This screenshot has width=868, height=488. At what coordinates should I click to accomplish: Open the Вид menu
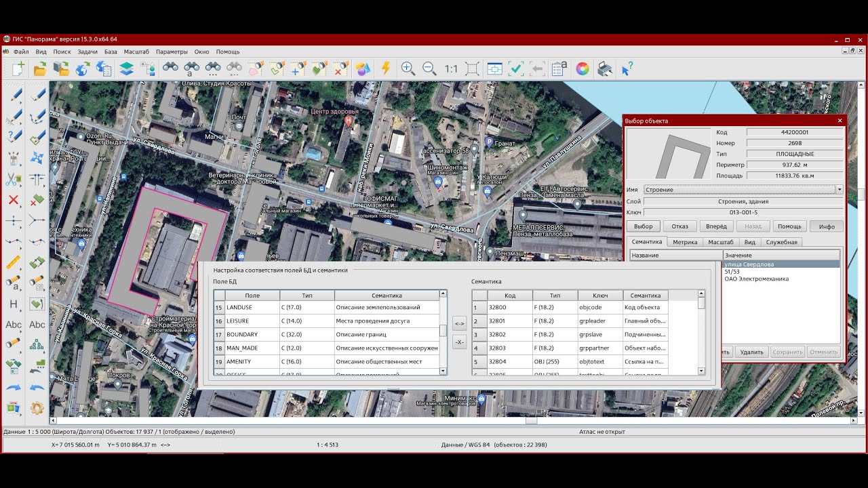(41, 52)
